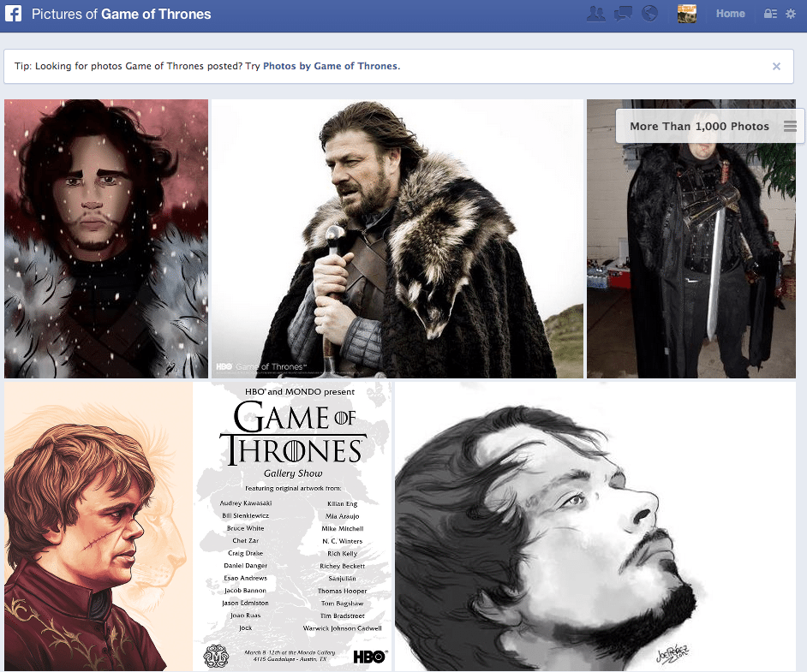Open the friend requests icon

coord(596,14)
